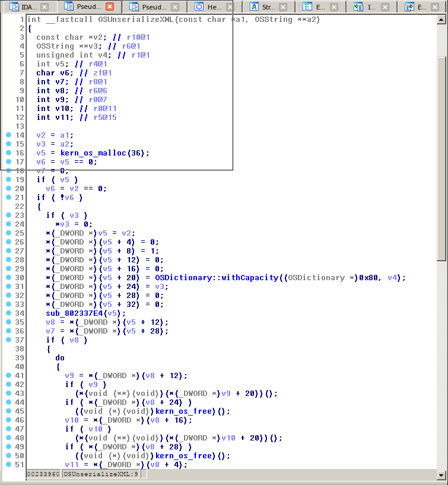Toggle breakpoint dot on line 19
The height and width of the screenshot is (485, 448).
9,179
